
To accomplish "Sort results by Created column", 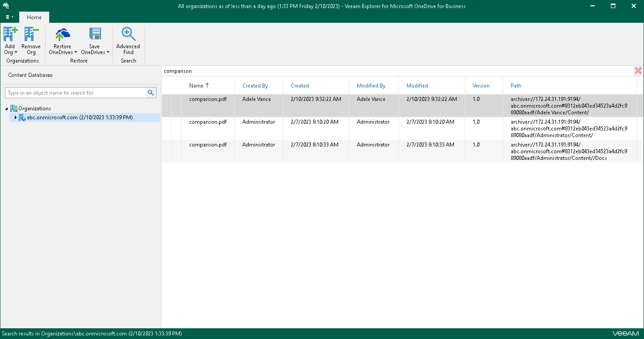I will pyautogui.click(x=300, y=86).
